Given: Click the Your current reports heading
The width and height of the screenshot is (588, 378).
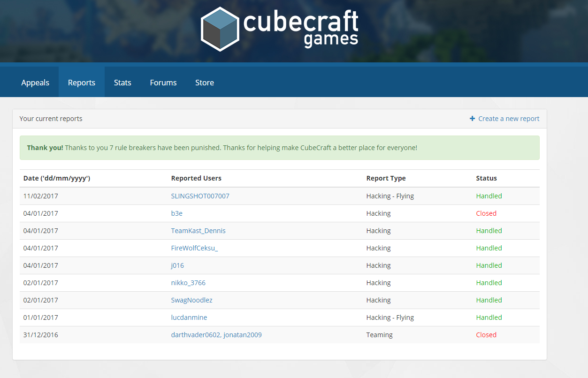Looking at the screenshot, I should (x=51, y=119).
